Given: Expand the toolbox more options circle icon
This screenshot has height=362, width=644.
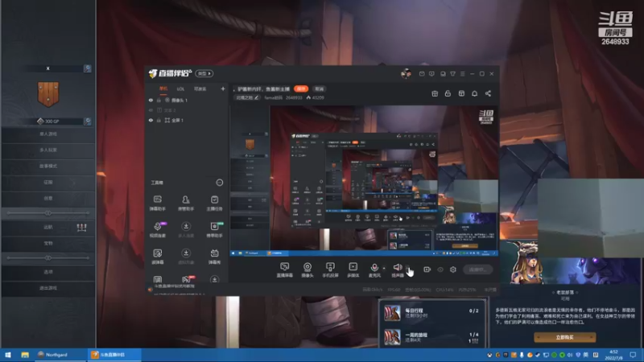Looking at the screenshot, I should 220,183.
